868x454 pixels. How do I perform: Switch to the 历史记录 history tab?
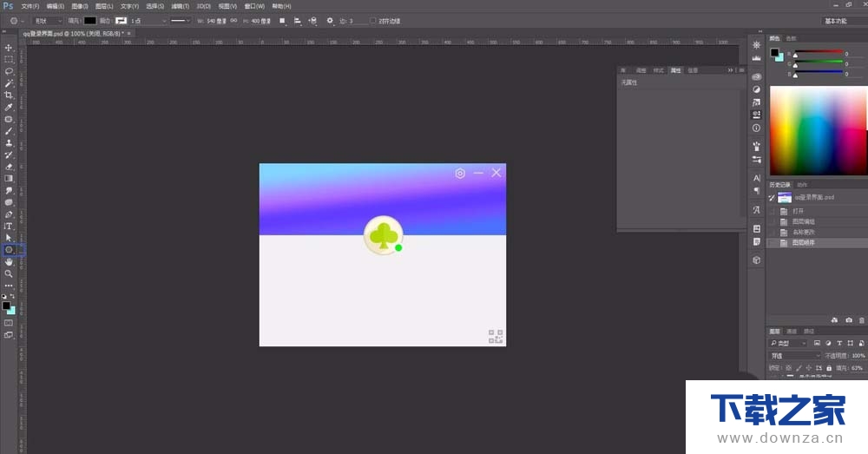[x=780, y=184]
